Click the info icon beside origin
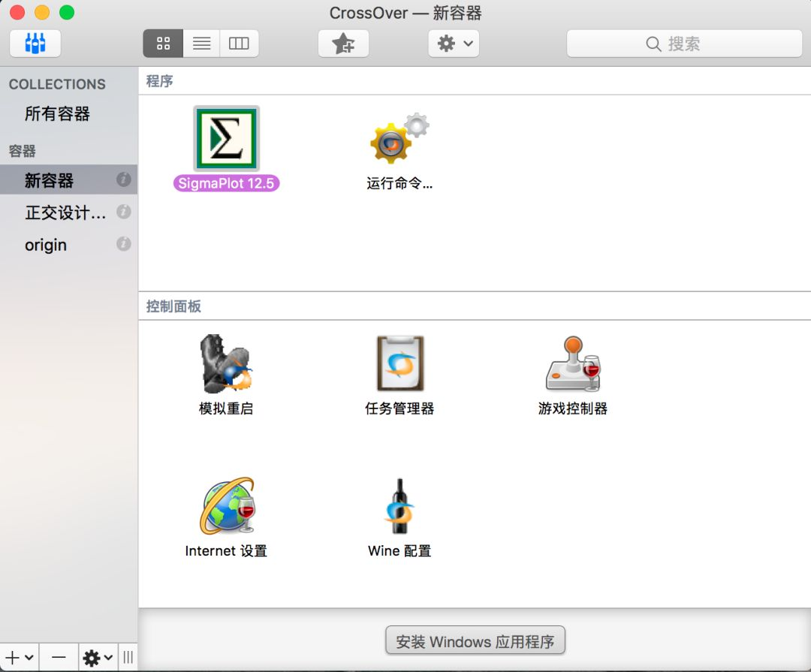Viewport: 811px width, 672px height. [124, 244]
